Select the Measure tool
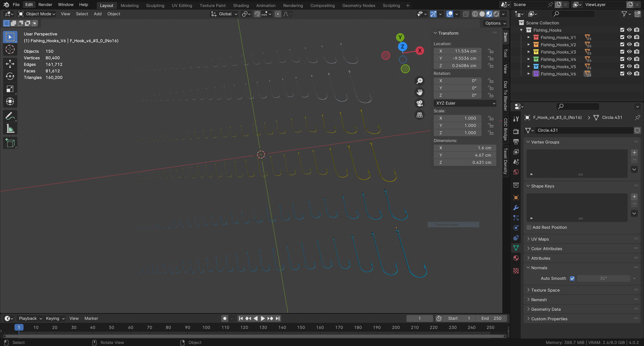Viewport: 644px width, 346px height. coord(10,129)
